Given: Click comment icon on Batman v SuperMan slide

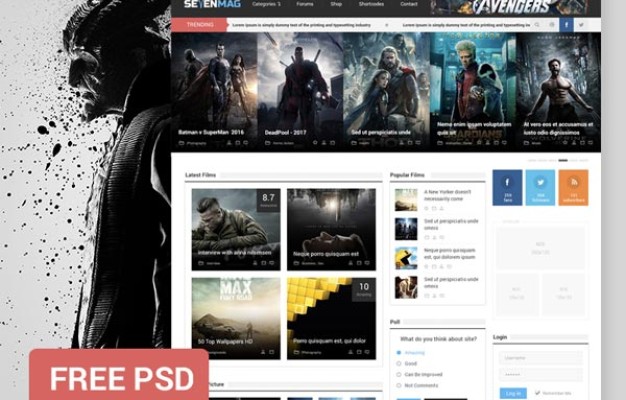Looking at the screenshot, I should pyautogui.click(x=246, y=143).
